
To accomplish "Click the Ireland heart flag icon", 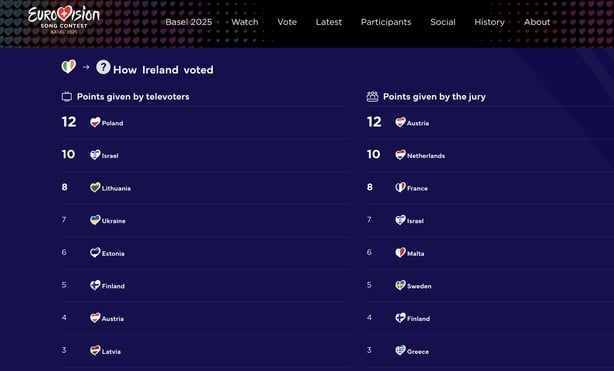I will point(69,67).
